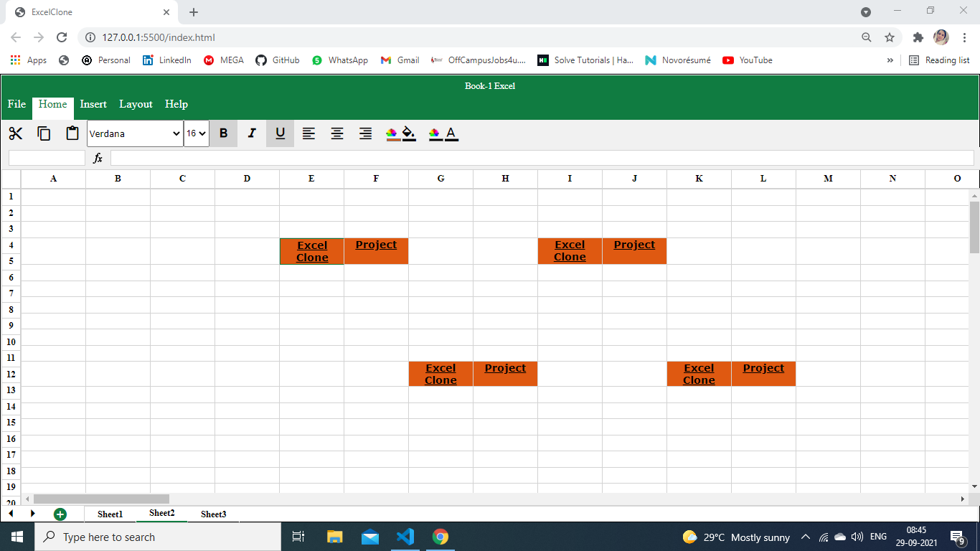Click the address bar URL

tap(159, 37)
